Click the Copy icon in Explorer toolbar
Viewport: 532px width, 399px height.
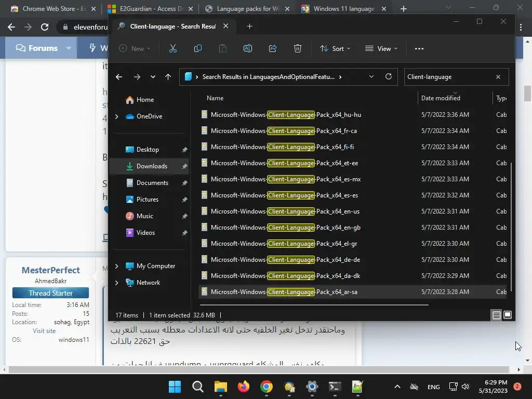point(198,48)
